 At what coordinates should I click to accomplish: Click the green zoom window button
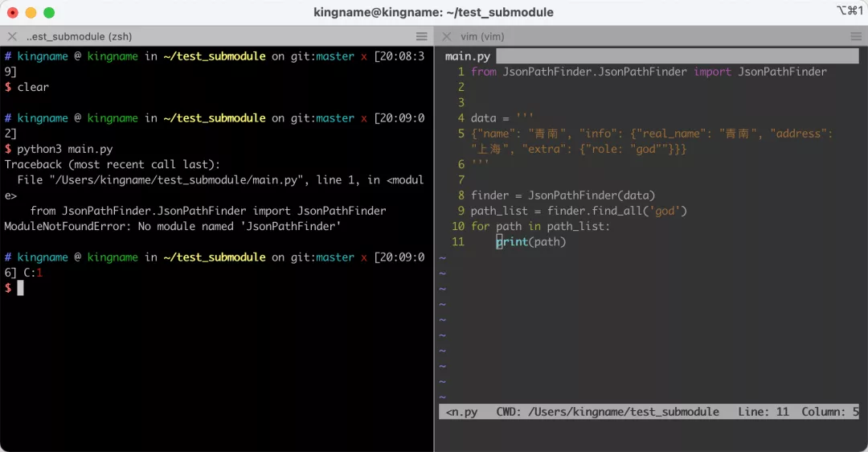tap(49, 12)
